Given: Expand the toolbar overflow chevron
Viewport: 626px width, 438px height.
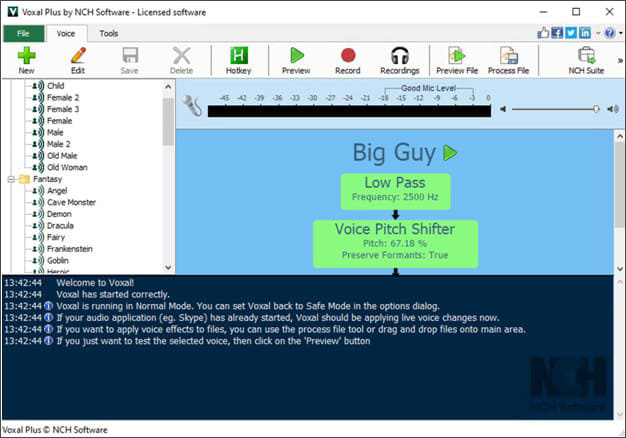Looking at the screenshot, I should click(620, 61).
